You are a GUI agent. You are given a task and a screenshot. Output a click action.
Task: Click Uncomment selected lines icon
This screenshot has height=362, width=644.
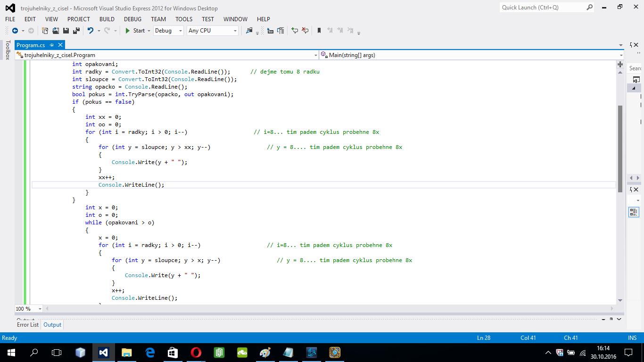click(x=305, y=31)
